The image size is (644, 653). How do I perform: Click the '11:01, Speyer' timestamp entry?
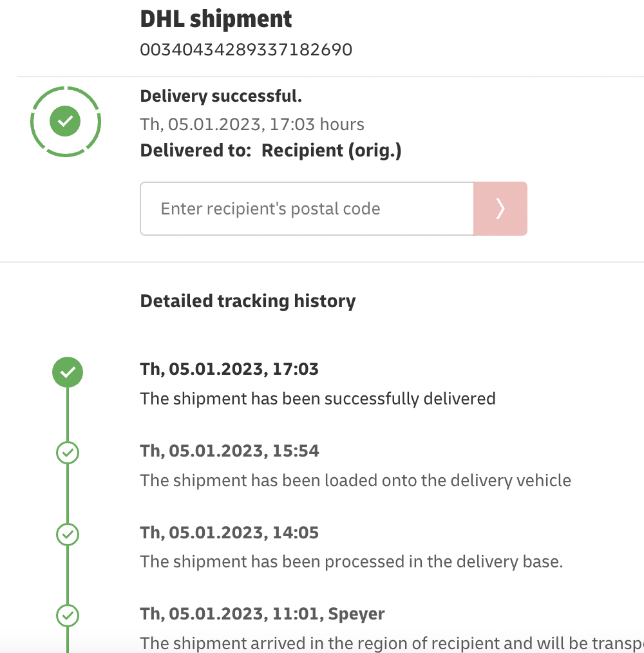pyautogui.click(x=262, y=614)
